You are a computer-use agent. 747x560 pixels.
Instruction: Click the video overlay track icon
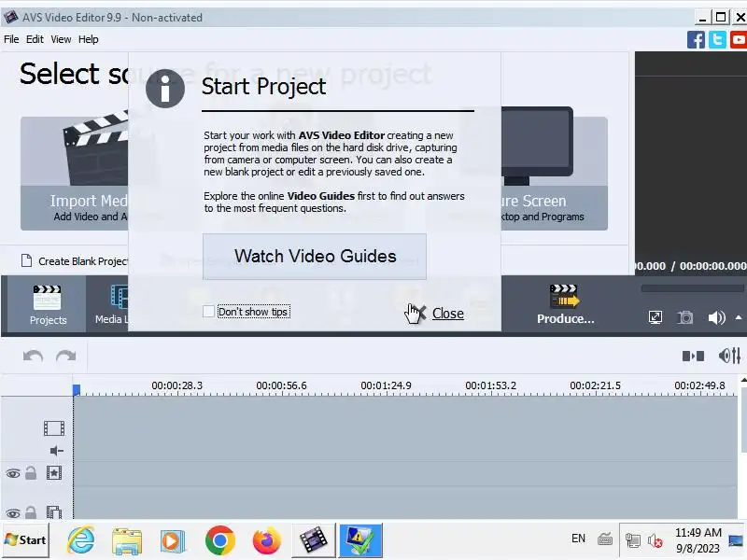[54, 511]
